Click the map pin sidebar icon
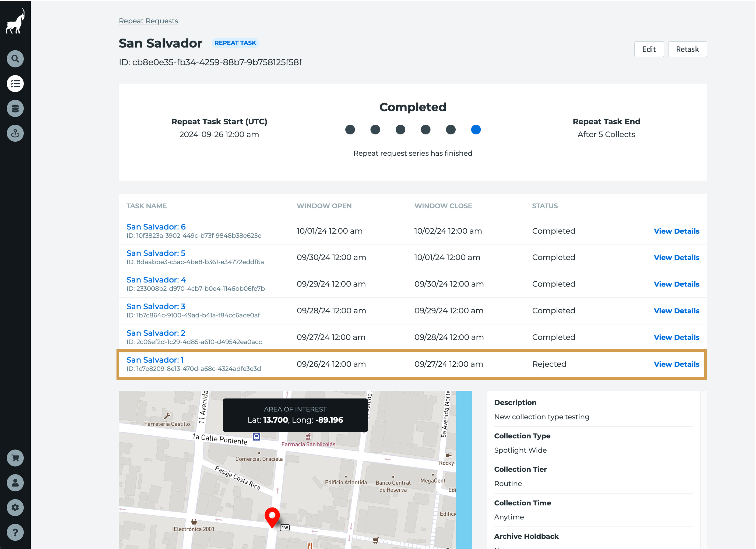756x549 pixels. (15, 134)
